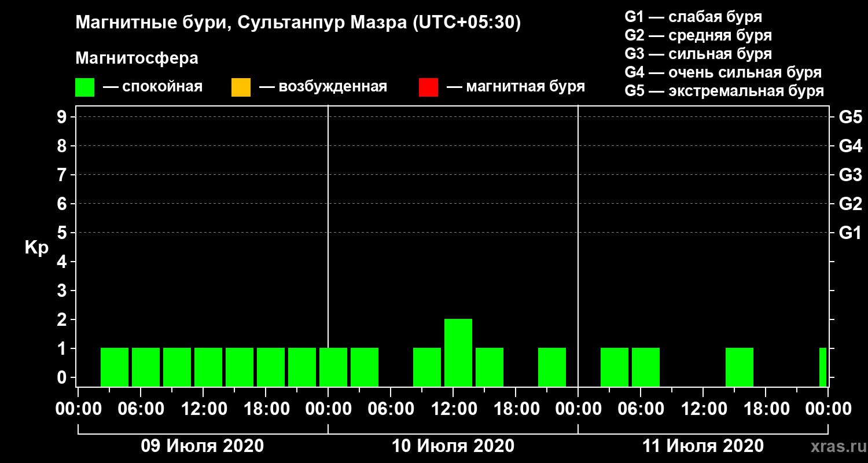The width and height of the screenshot is (868, 463).
Task: Click the orange 'возбужденная' legend swatch
Action: 241,87
